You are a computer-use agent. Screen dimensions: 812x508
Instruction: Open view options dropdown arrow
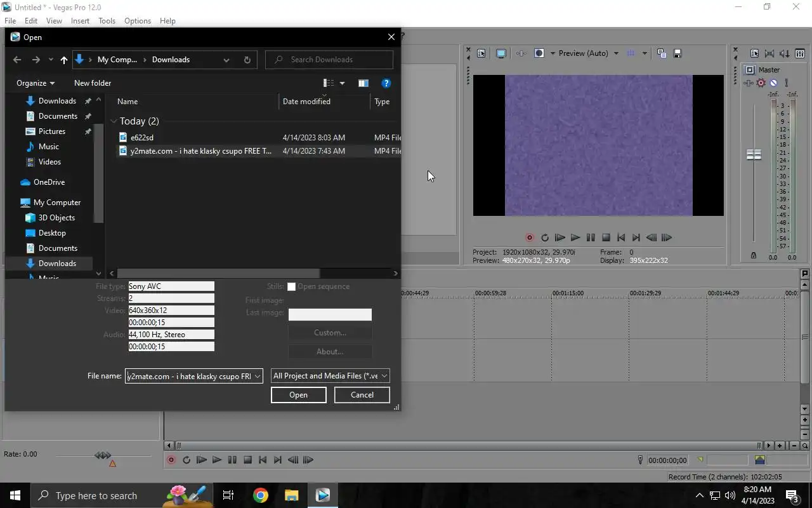[342, 83]
